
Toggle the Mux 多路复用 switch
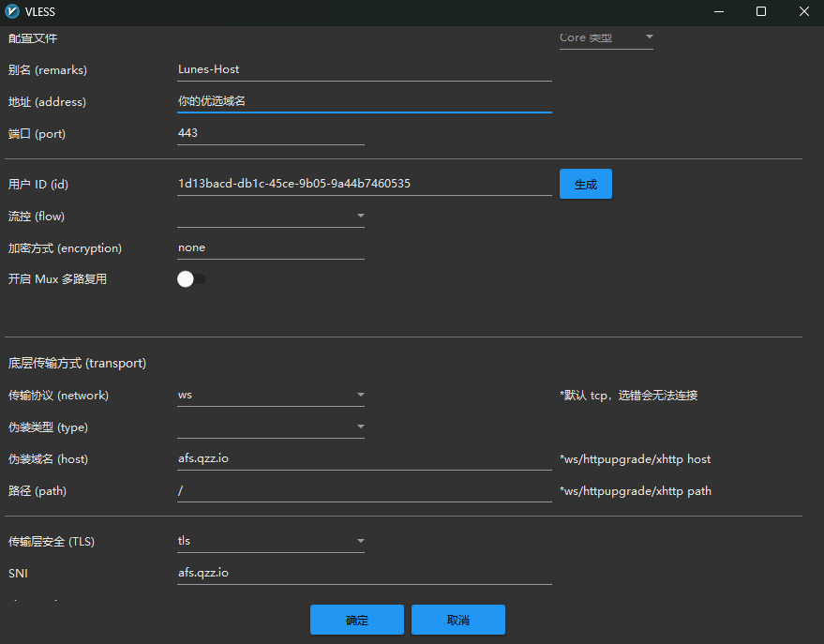tap(191, 279)
